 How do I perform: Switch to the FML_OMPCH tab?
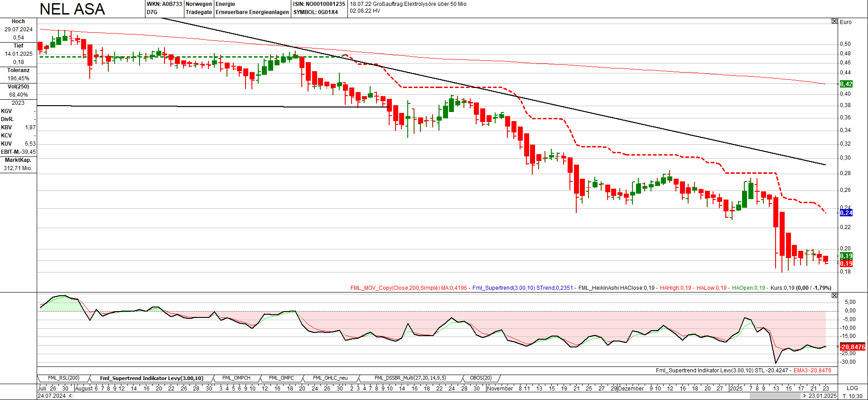pyautogui.click(x=236, y=378)
